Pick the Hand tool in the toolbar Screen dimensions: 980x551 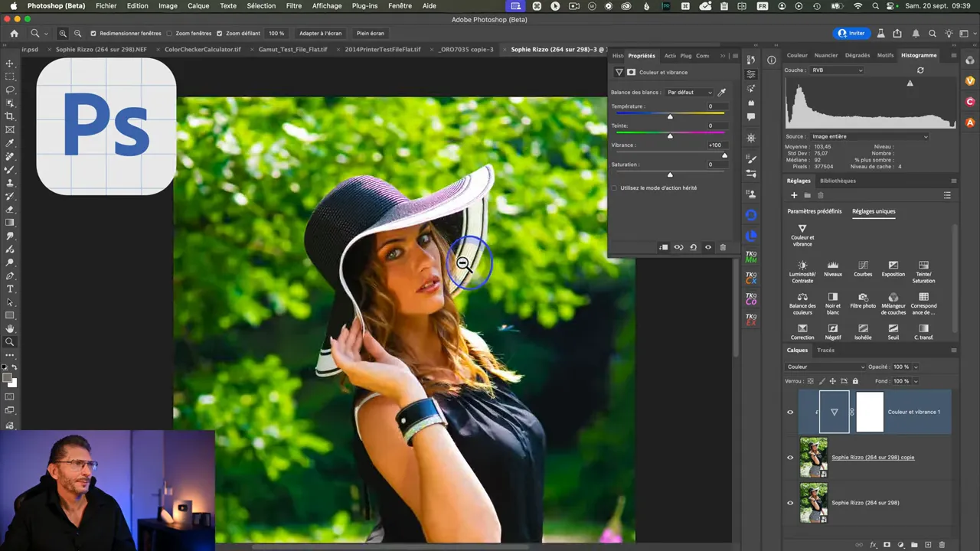[x=10, y=329]
